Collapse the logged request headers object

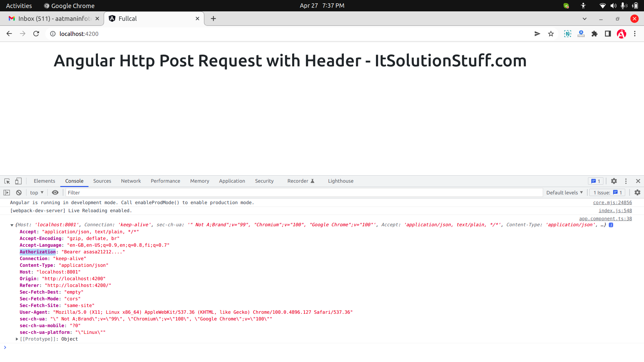12,225
